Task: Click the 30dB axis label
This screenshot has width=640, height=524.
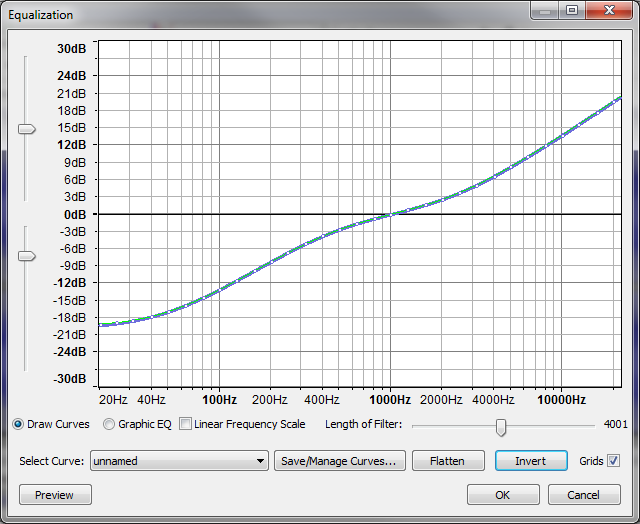Action: pos(72,49)
